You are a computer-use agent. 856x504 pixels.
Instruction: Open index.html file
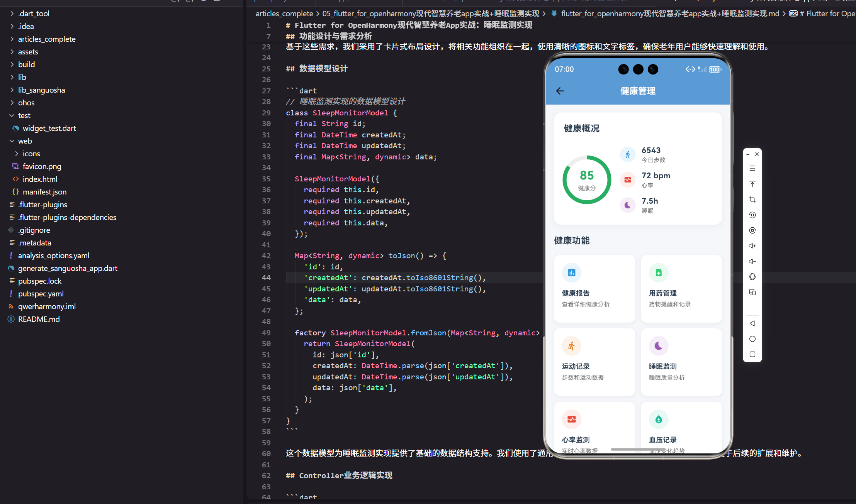click(40, 179)
